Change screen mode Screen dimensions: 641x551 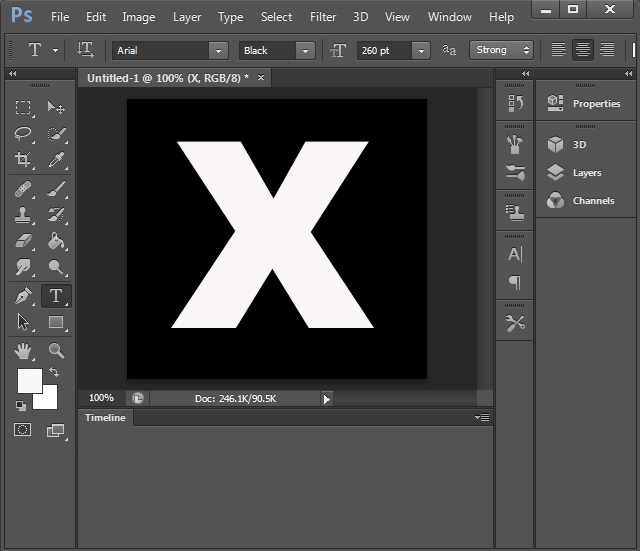pyautogui.click(x=56, y=430)
